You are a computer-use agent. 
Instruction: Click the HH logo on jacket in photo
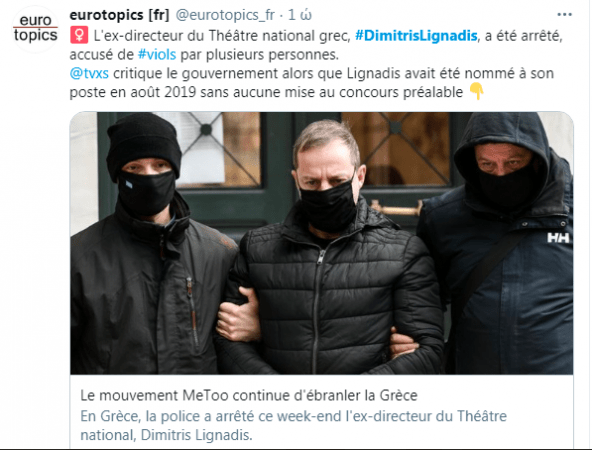[558, 237]
